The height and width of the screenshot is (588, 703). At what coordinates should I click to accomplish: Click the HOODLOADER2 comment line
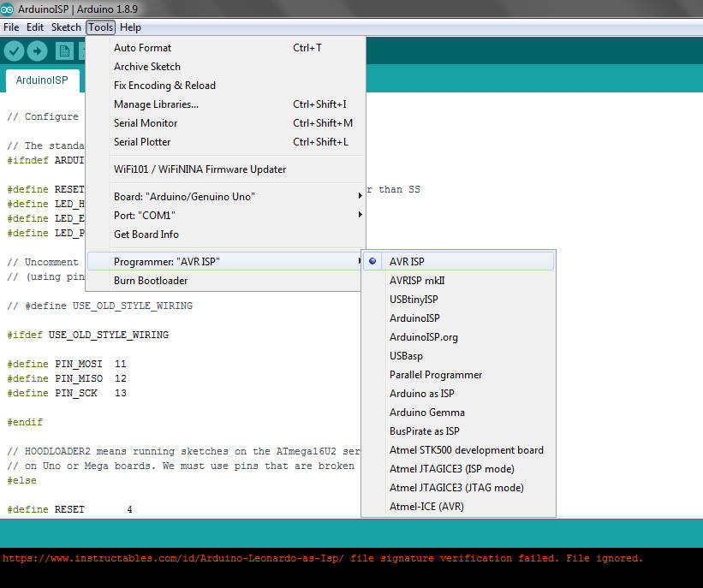coord(184,451)
